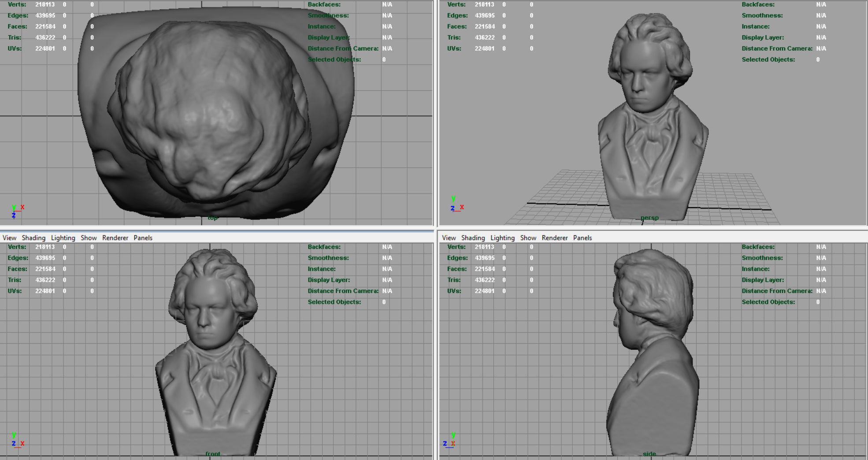Viewport: 868px width, 460px height.
Task: Click the XYZ axis indicator in side viewport
Action: 449,440
